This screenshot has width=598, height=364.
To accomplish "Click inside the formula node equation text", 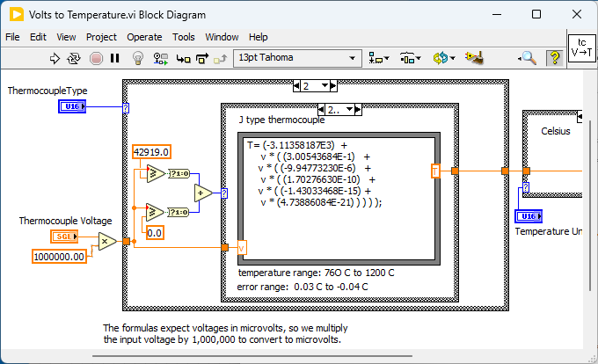I will (x=314, y=174).
